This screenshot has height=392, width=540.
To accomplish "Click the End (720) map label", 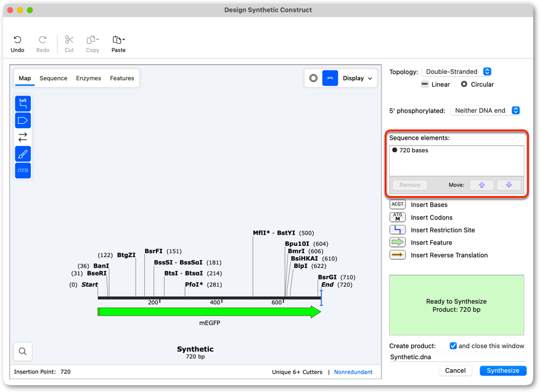I will click(x=337, y=285).
